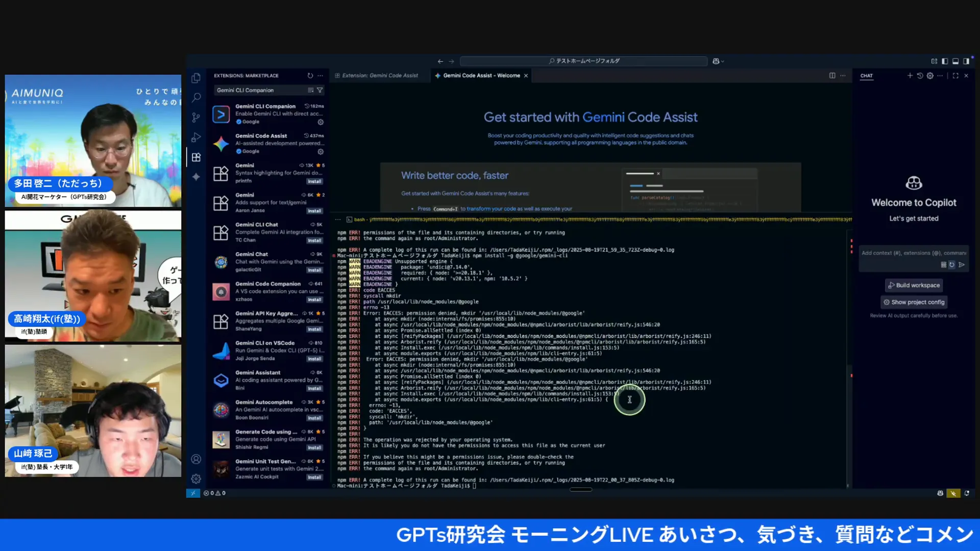Install the Gemini extension by Aaron Janse

coord(314,211)
